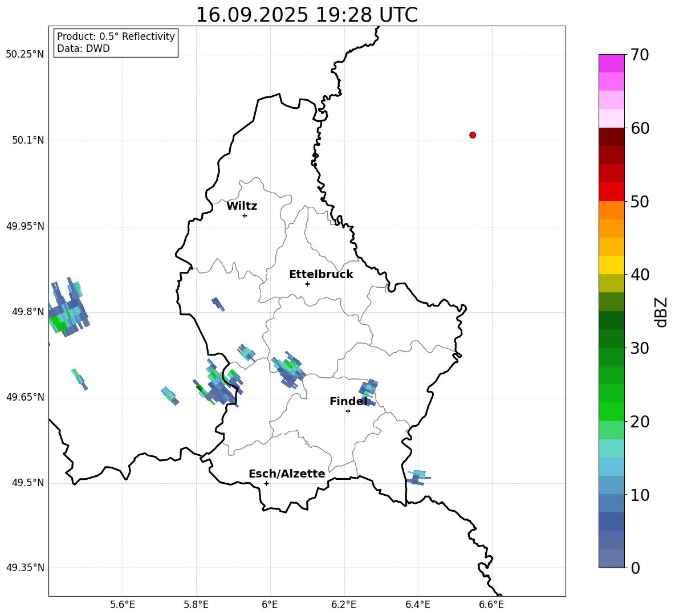Click the 'Product: 0.5° Reflectivity' text

coord(116,36)
